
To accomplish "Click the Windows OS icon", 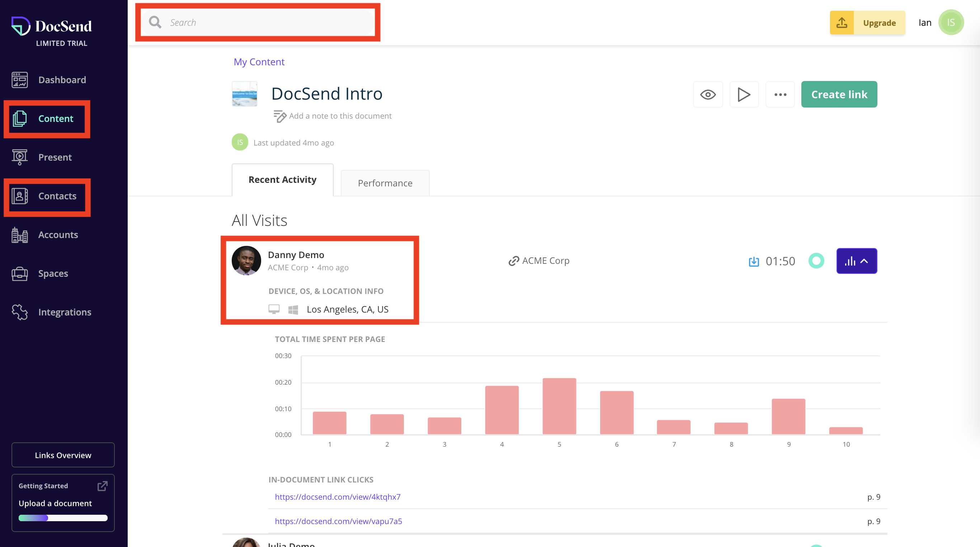I will 293,309.
